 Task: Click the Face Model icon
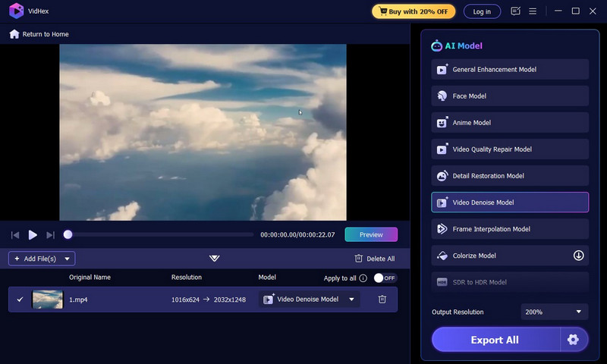click(442, 96)
